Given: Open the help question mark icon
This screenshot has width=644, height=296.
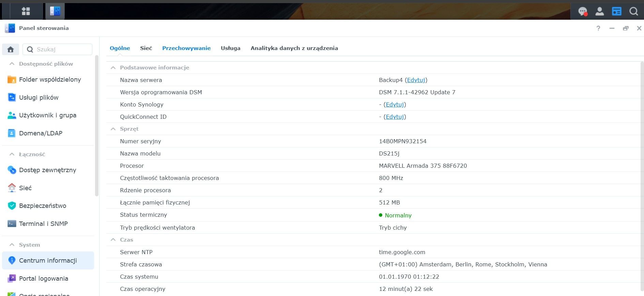Looking at the screenshot, I should click(x=598, y=28).
